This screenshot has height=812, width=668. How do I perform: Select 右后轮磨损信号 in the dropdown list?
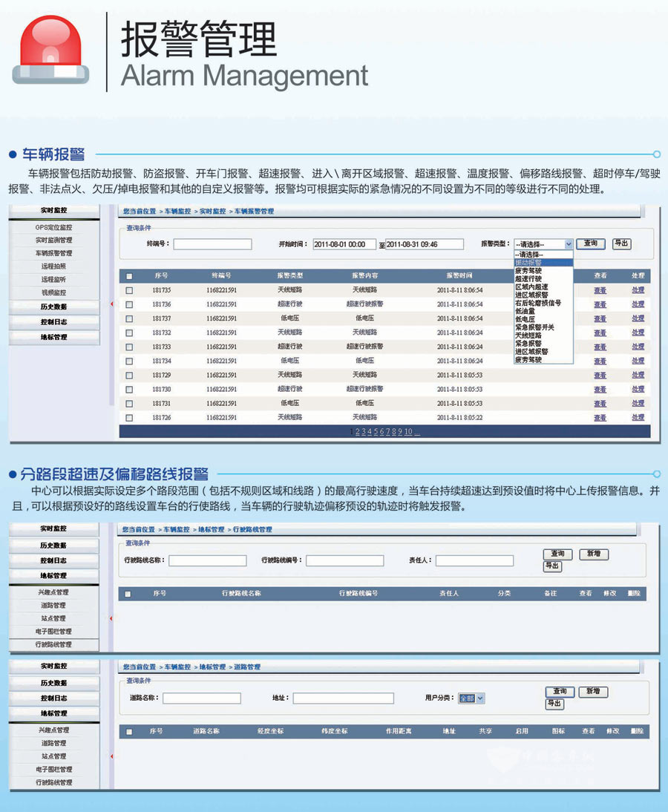[538, 303]
